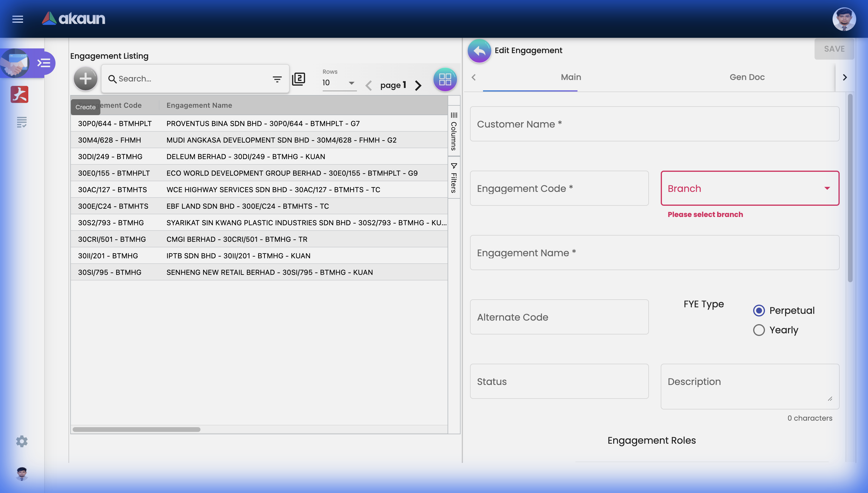Open the task list sidebar icon
The height and width of the screenshot is (493, 868).
coord(21,122)
